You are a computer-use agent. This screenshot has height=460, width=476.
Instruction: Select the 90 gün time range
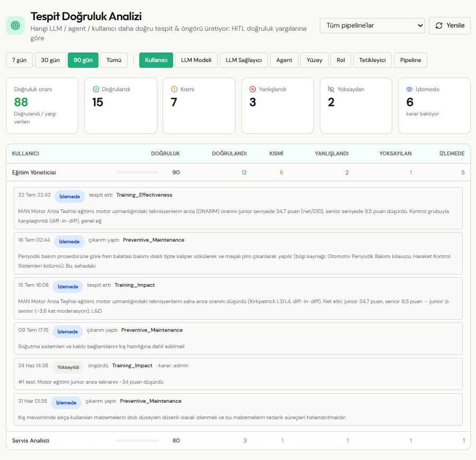coord(83,60)
